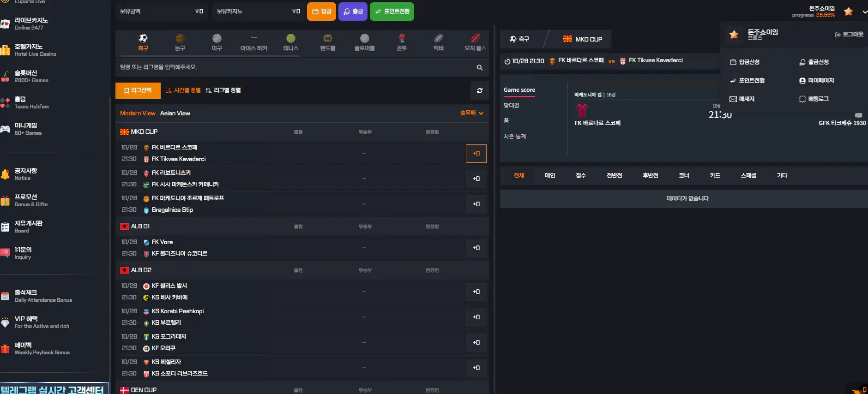The width and height of the screenshot is (868, 394).
Task: Expand +0 for KS Korabi Peshkopi match
Action: [x=476, y=317]
